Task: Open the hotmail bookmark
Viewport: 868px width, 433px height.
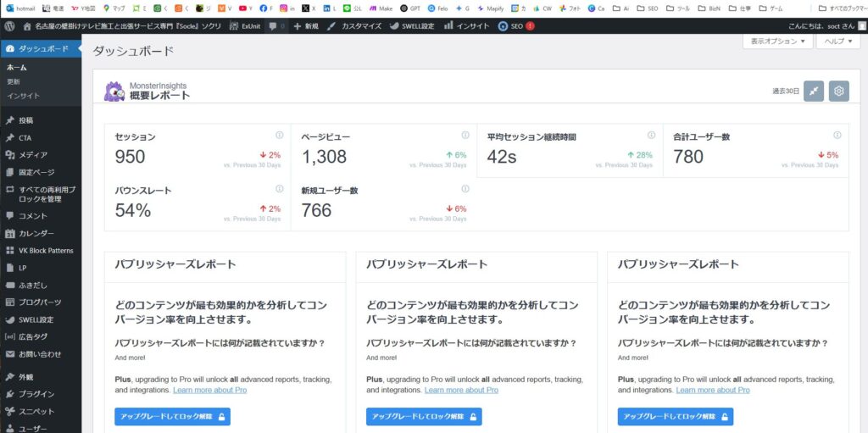Action: click(x=20, y=8)
